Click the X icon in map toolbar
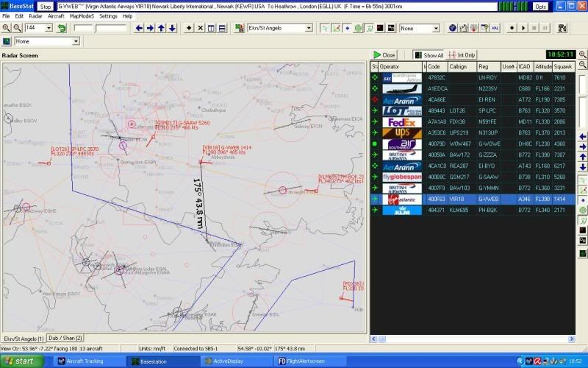 pos(201,28)
